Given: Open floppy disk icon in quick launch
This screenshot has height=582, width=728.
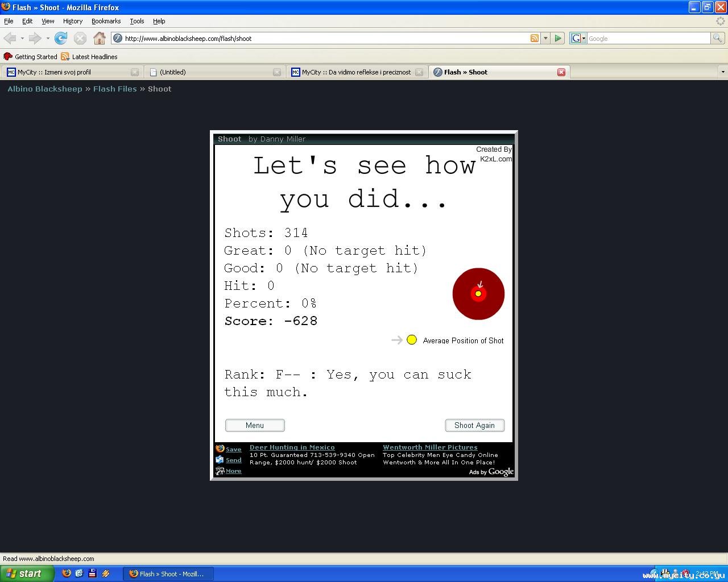Looking at the screenshot, I should 92,573.
